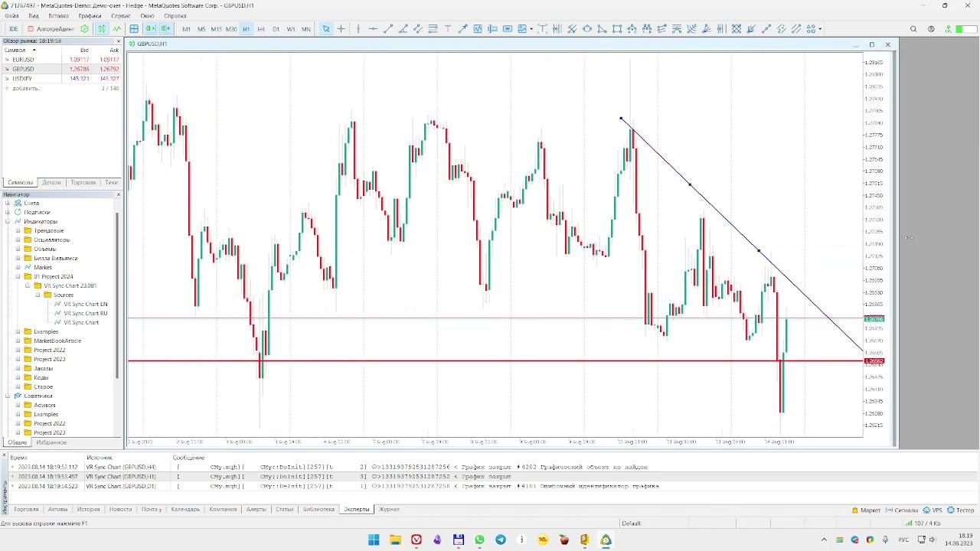The width and height of the screenshot is (980, 551).
Task: Toggle chart auto-scroll icon
Action: click(x=150, y=29)
